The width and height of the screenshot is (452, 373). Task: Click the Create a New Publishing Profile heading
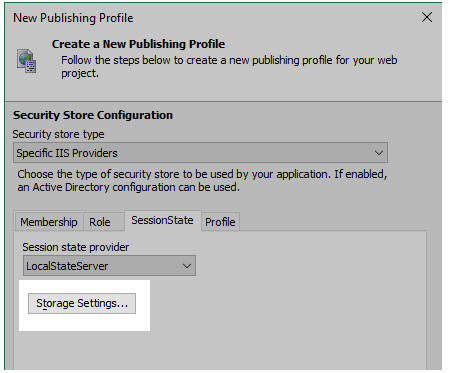(x=138, y=44)
